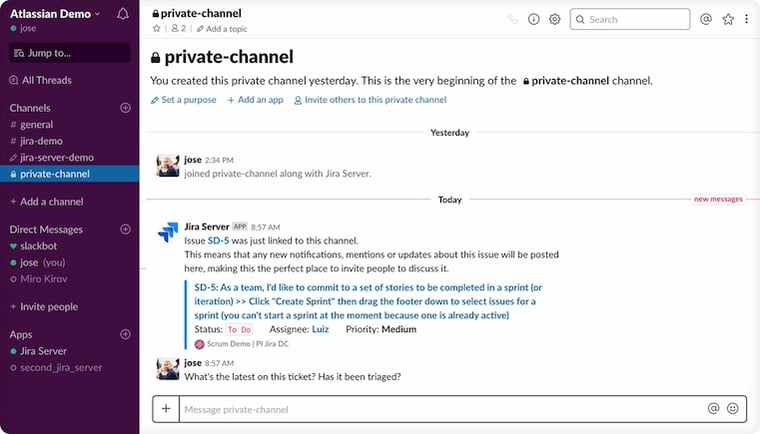
Task: Open channel settings gear icon
Action: tap(555, 19)
